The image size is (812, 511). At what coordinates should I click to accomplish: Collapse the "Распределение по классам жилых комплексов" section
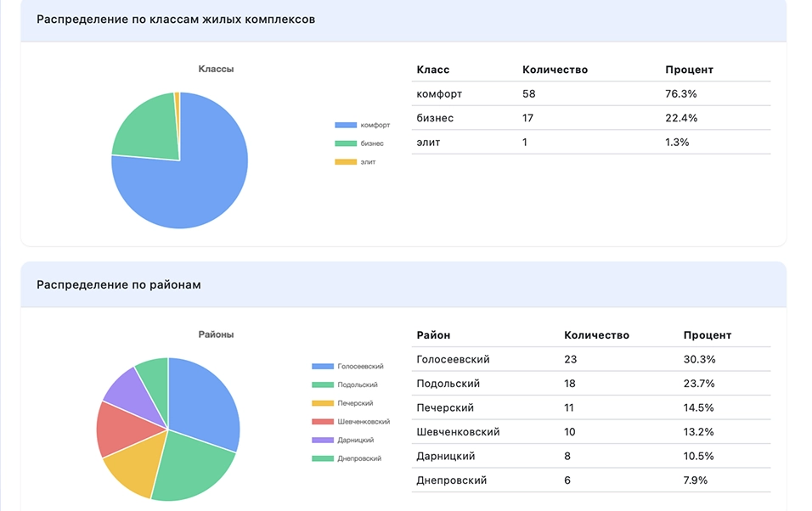tap(176, 17)
